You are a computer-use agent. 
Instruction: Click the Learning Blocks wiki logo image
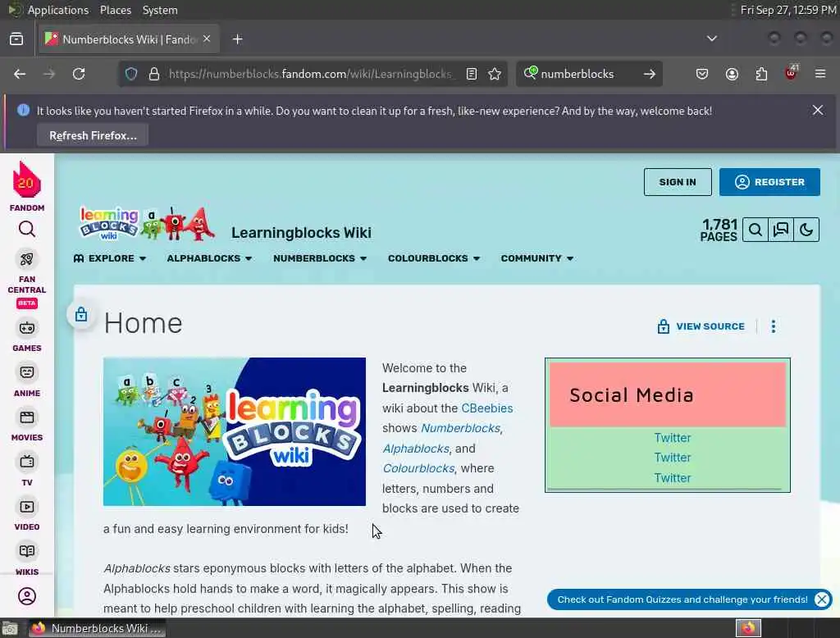[147, 223]
